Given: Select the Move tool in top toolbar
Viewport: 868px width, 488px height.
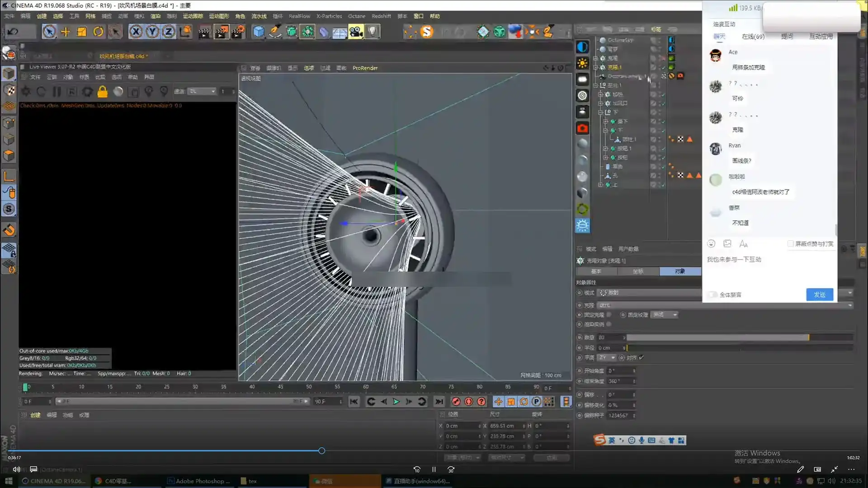Looking at the screenshot, I should [66, 32].
